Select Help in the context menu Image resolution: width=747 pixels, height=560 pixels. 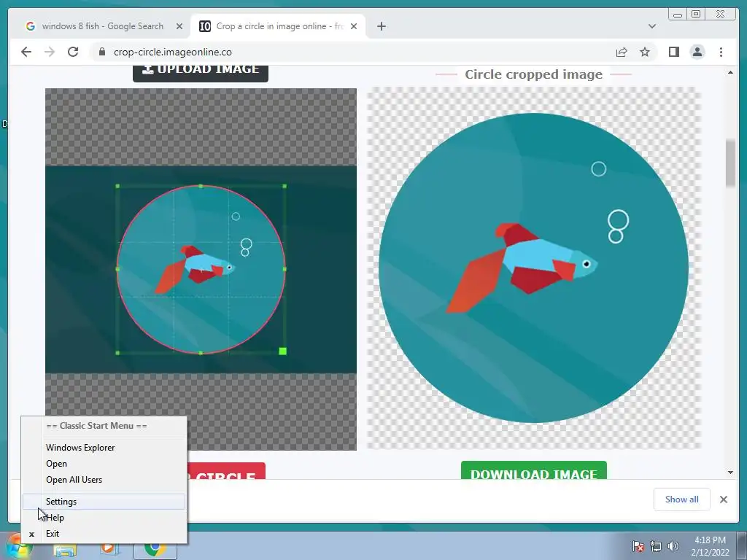pyautogui.click(x=104, y=518)
